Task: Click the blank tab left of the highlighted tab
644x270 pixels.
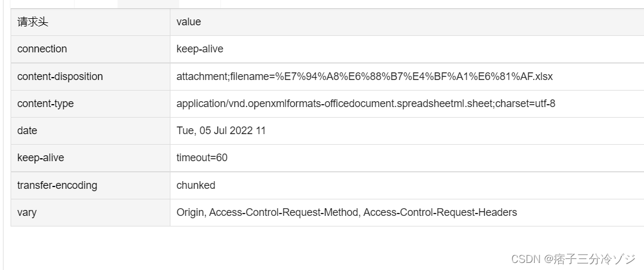Action: point(96,4)
